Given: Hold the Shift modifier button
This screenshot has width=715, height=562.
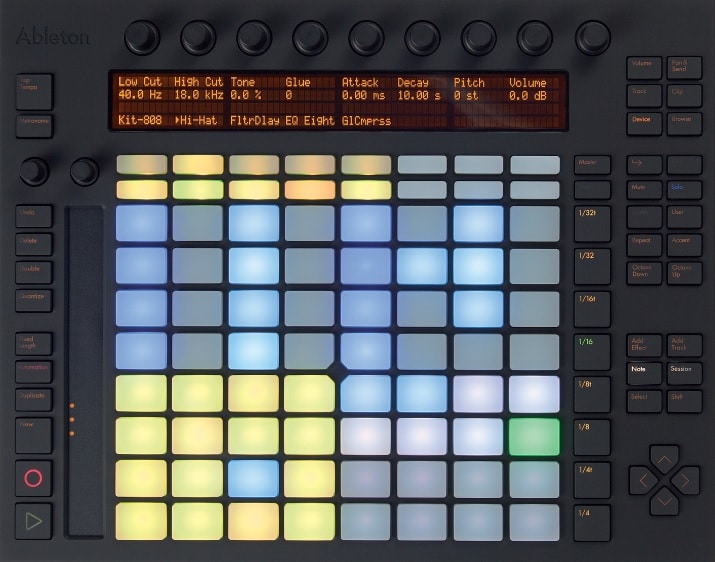Looking at the screenshot, I should 684,401.
